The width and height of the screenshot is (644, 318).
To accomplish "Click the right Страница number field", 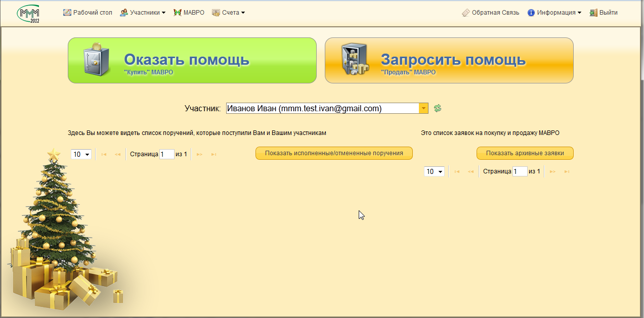I will click(520, 171).
